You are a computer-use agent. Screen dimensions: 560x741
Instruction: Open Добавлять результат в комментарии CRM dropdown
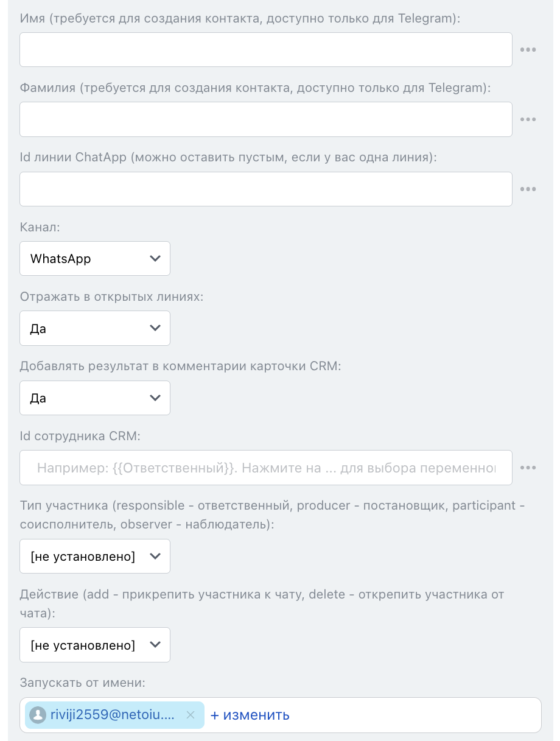(x=94, y=398)
